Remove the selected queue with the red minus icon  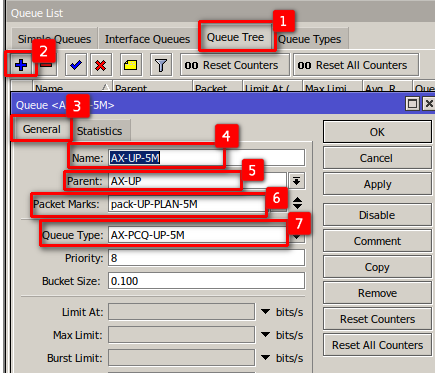coord(46,65)
